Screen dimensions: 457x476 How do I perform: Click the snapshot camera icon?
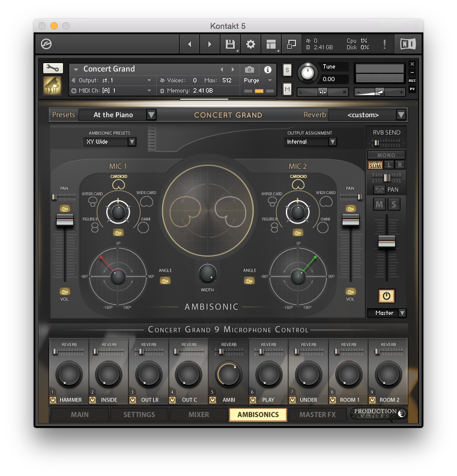[x=249, y=70]
